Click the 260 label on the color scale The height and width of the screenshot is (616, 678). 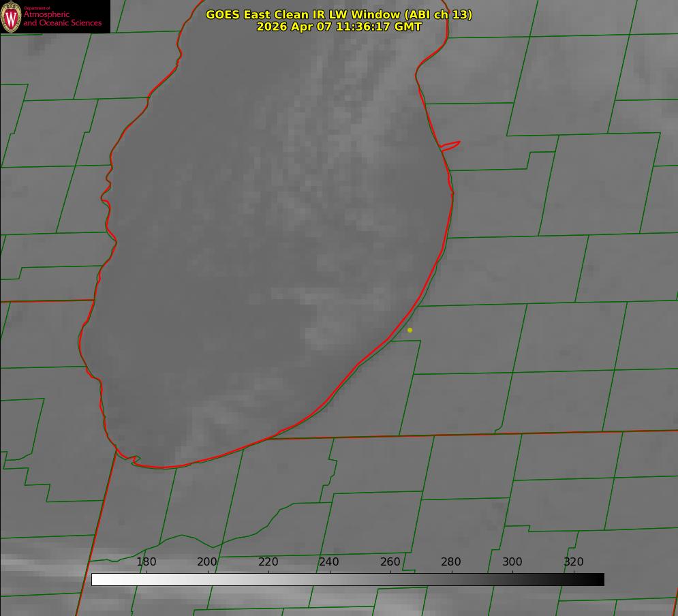[390, 561]
